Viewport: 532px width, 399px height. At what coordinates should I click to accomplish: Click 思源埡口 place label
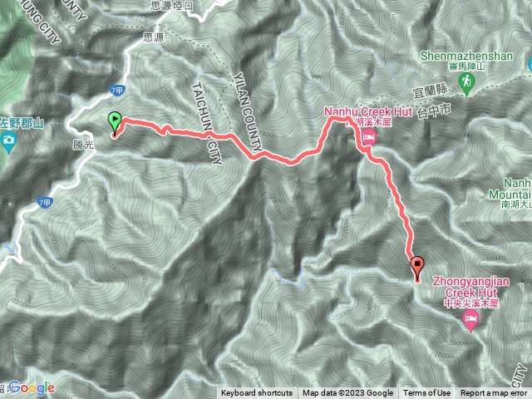[172, 6]
